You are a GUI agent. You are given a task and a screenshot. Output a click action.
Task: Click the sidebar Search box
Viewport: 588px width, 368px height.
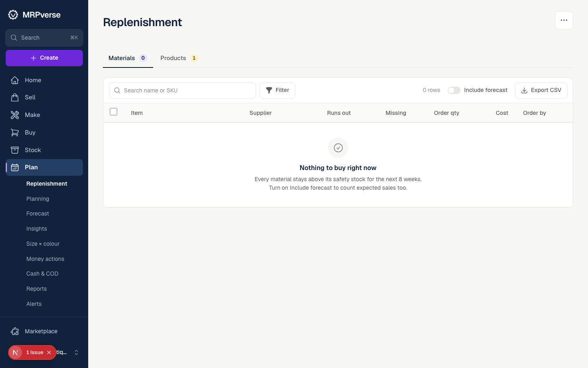click(x=44, y=38)
